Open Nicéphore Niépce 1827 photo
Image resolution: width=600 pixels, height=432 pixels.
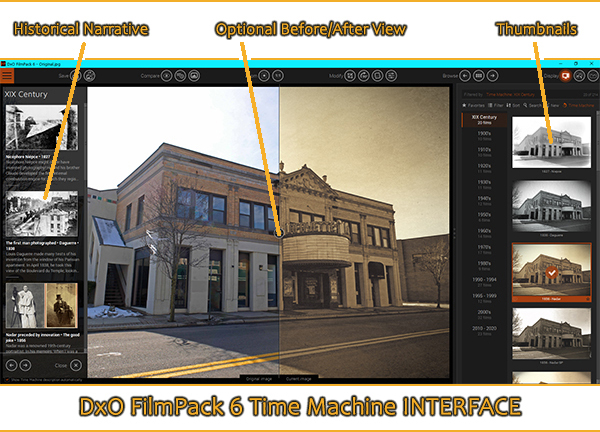(42, 127)
